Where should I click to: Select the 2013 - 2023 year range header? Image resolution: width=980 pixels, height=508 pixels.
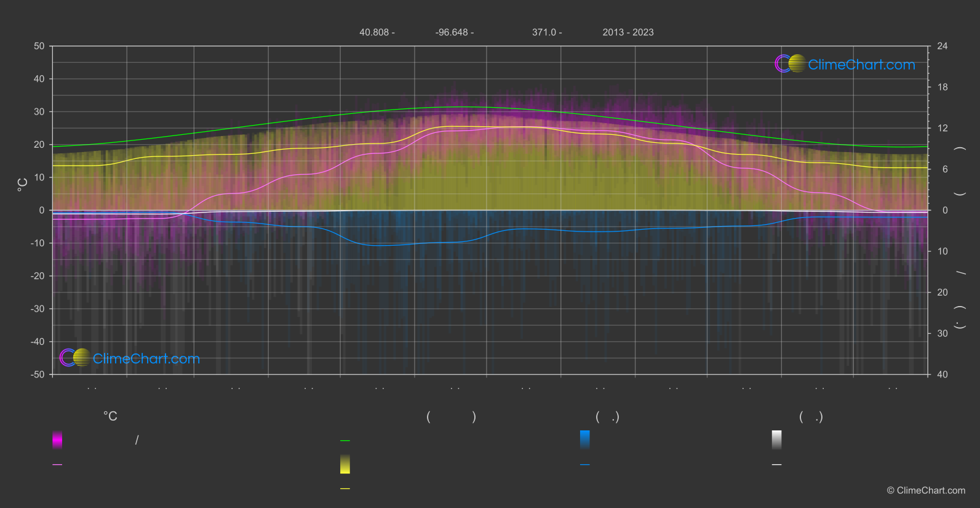tap(627, 33)
